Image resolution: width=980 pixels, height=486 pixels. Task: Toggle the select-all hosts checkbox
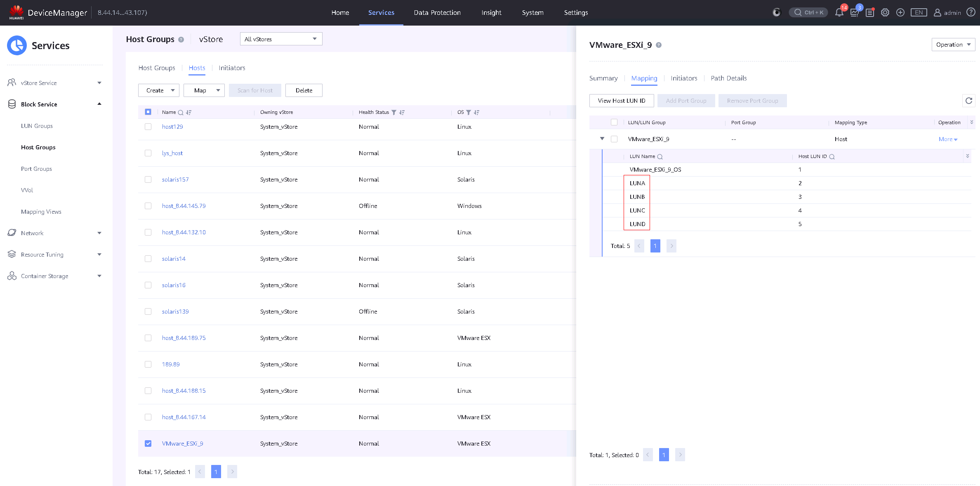click(x=148, y=112)
